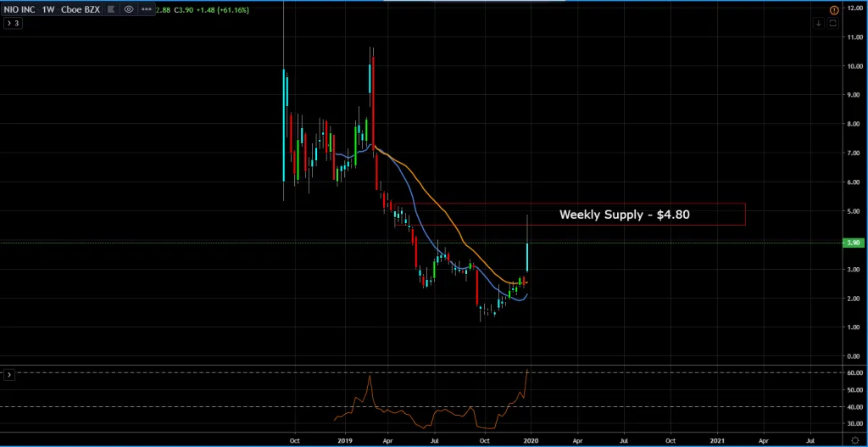
Task: Click the orange exclamation alert icon
Action: (834, 10)
